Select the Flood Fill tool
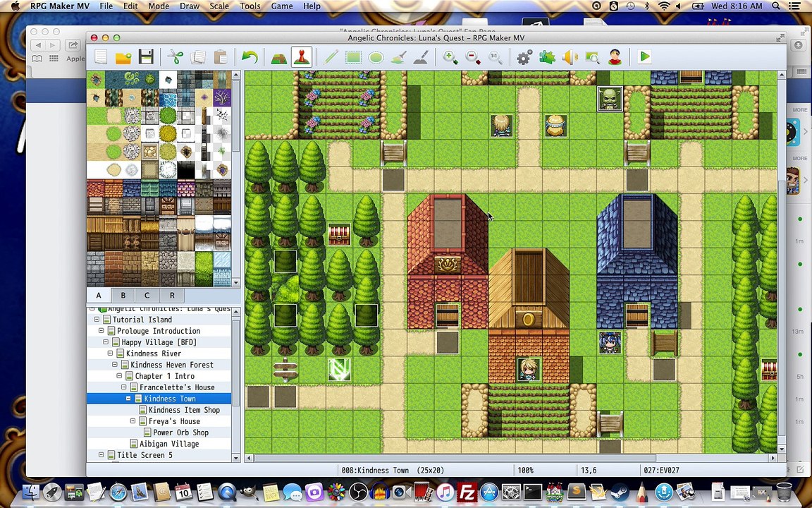812x508 pixels. pos(398,56)
